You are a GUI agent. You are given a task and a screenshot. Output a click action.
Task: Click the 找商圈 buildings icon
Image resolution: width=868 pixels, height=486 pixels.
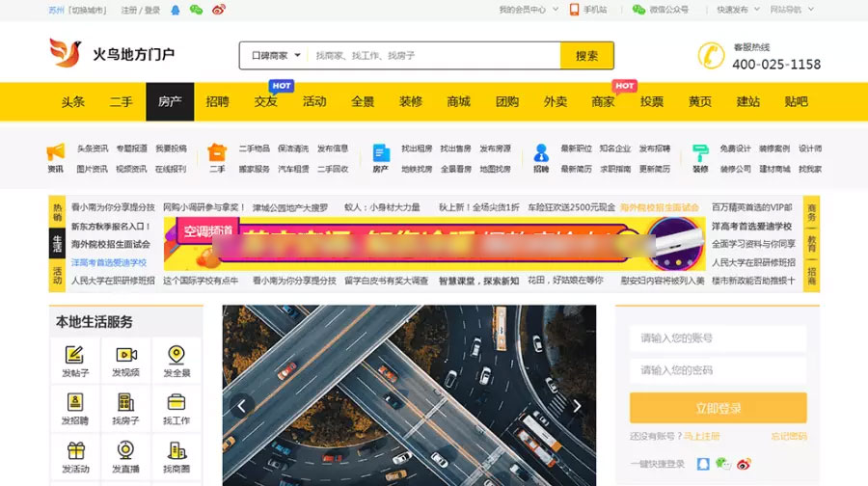[177, 450]
